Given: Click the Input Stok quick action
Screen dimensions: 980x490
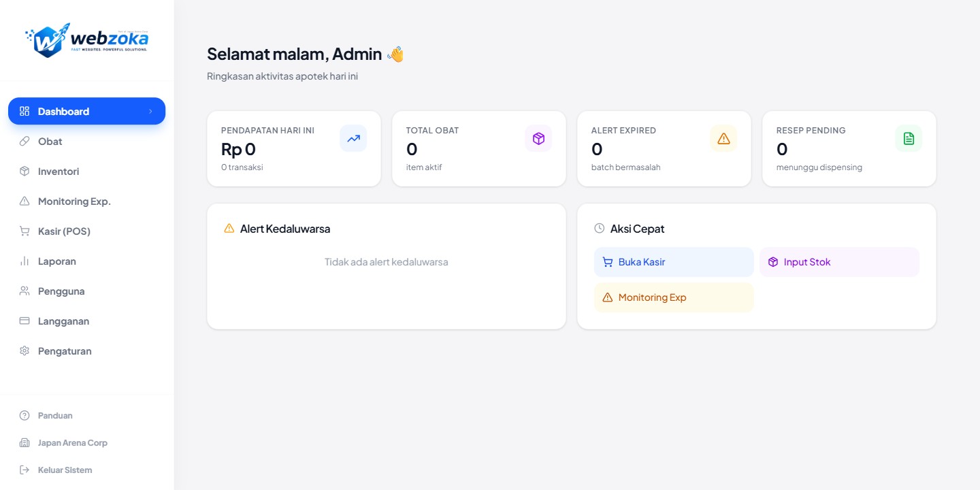Looking at the screenshot, I should coord(839,262).
